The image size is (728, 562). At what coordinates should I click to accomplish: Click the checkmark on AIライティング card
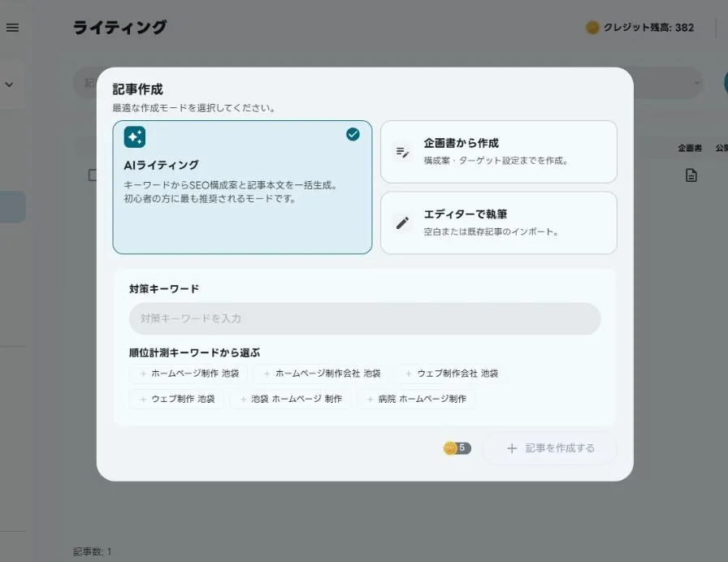click(353, 134)
